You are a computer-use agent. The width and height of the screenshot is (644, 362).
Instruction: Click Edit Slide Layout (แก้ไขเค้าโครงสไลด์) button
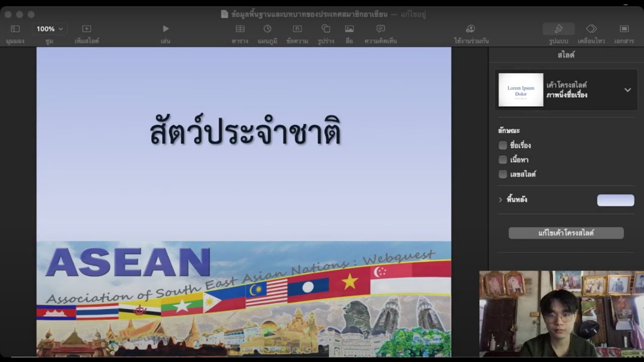566,233
